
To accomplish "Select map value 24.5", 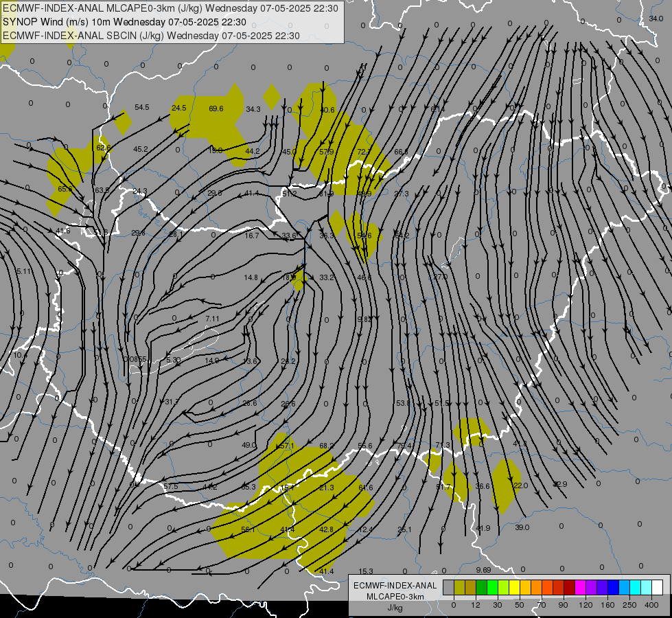I will [x=178, y=108].
